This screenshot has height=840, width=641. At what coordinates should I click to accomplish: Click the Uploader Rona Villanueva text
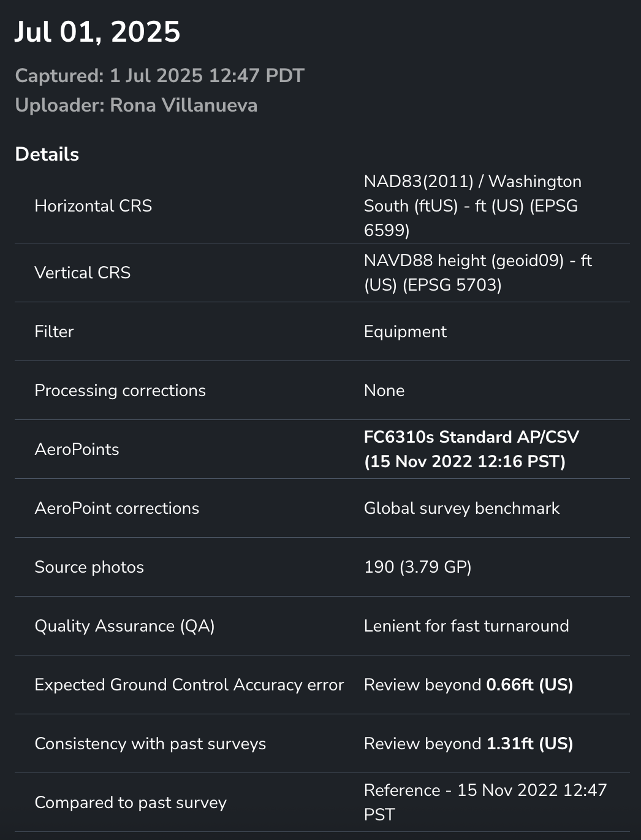pyautogui.click(x=136, y=105)
